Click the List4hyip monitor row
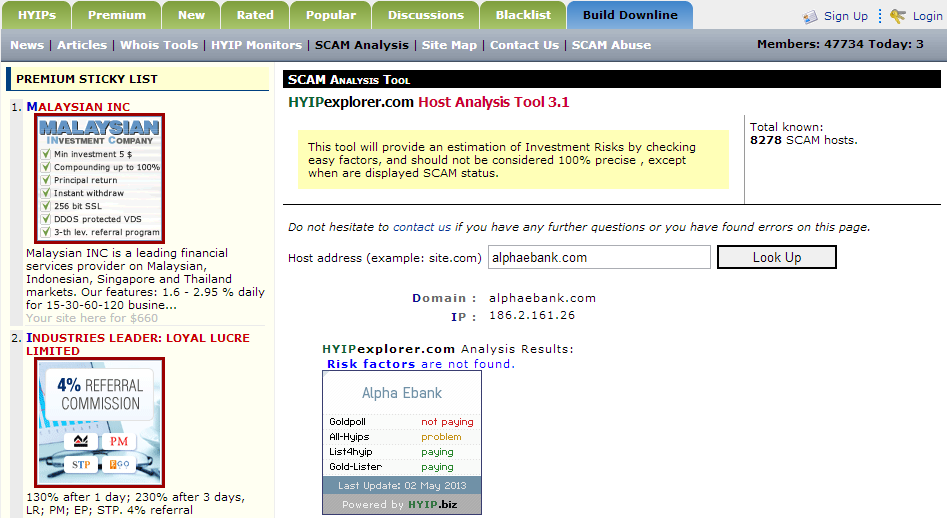Viewport: 947px width, 518px height. [x=402, y=452]
